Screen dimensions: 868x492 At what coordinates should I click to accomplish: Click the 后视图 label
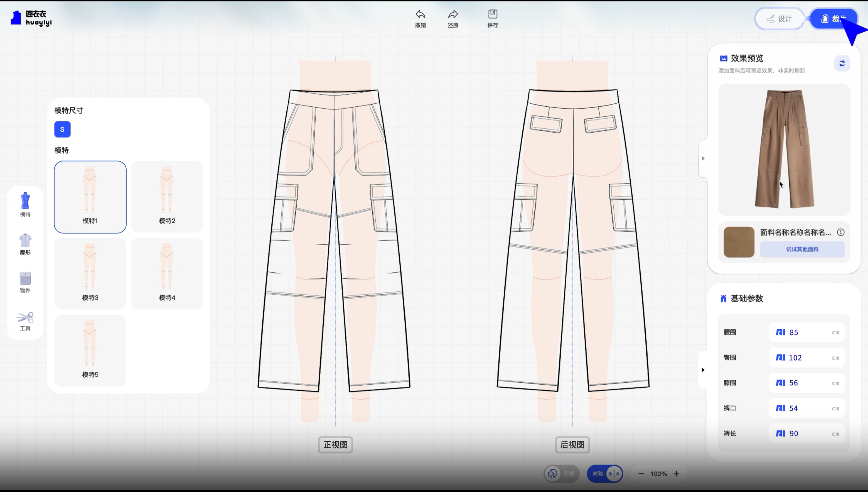pyautogui.click(x=572, y=445)
